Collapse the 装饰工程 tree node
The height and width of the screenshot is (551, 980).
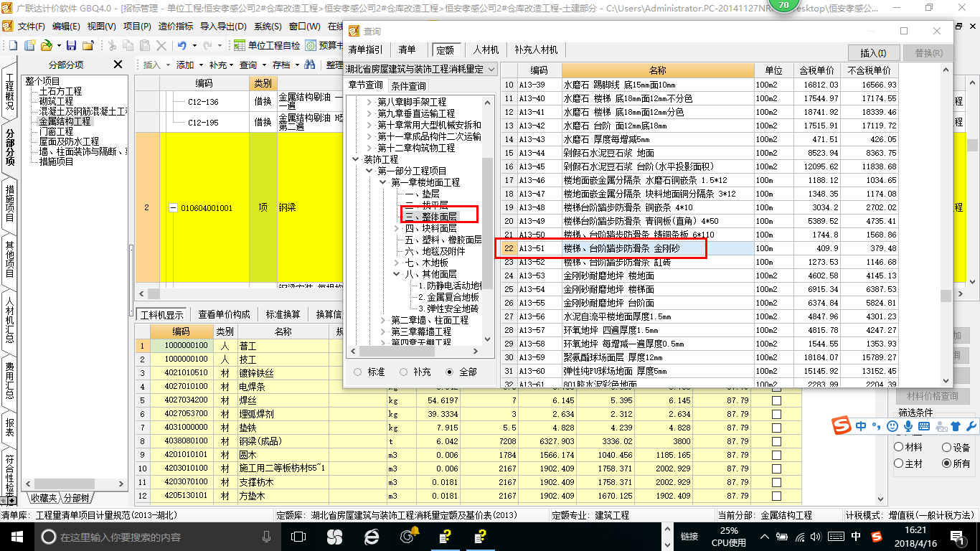coord(355,159)
